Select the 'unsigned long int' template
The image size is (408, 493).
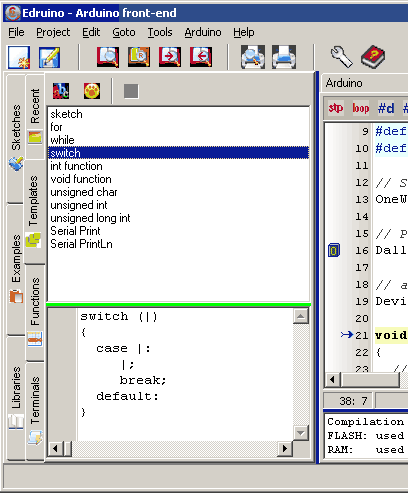tap(178, 218)
